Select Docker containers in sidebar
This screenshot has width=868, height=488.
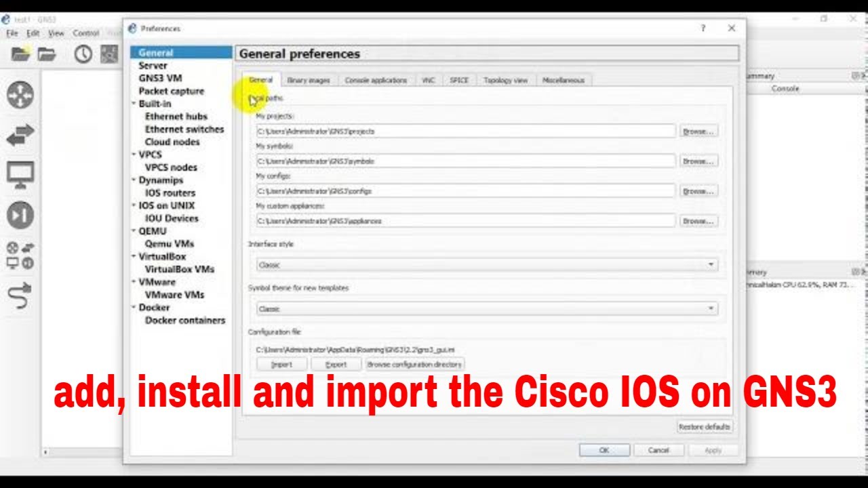[x=185, y=321]
